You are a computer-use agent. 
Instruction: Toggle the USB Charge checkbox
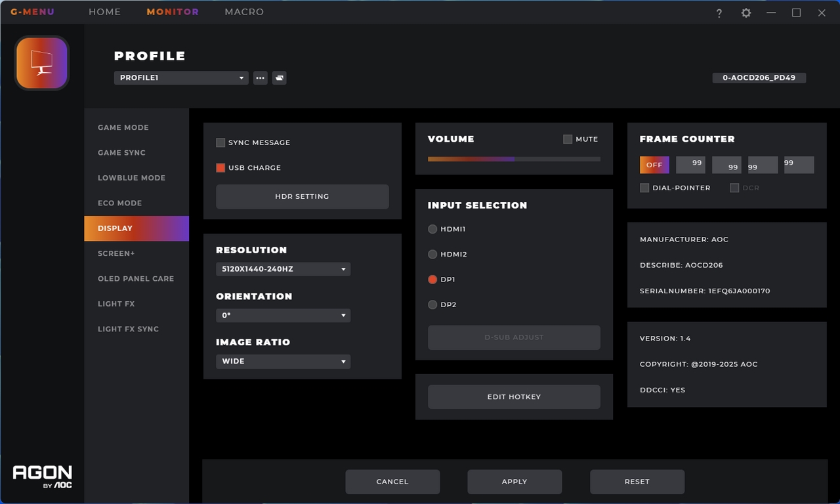coord(220,168)
